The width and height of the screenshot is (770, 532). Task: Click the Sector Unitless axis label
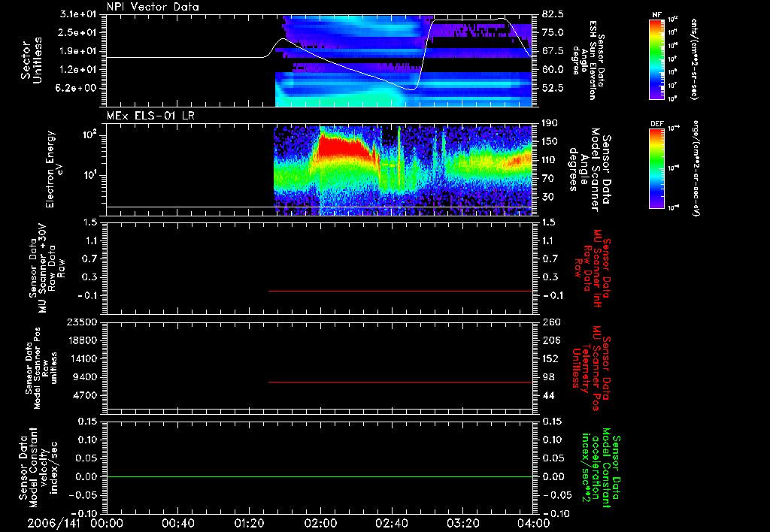[x=32, y=60]
